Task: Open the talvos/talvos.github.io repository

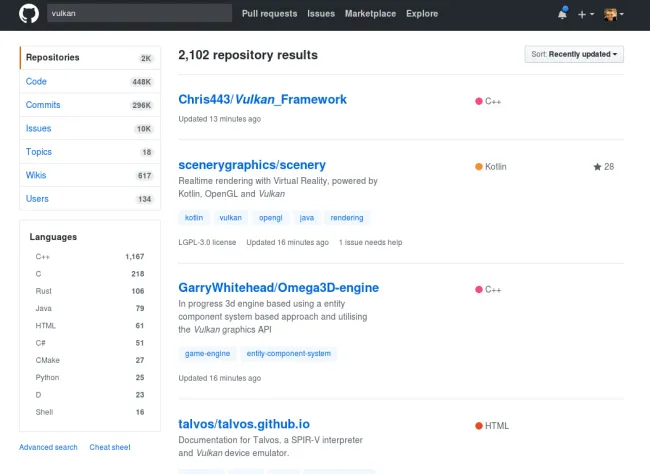Action: tap(244, 424)
